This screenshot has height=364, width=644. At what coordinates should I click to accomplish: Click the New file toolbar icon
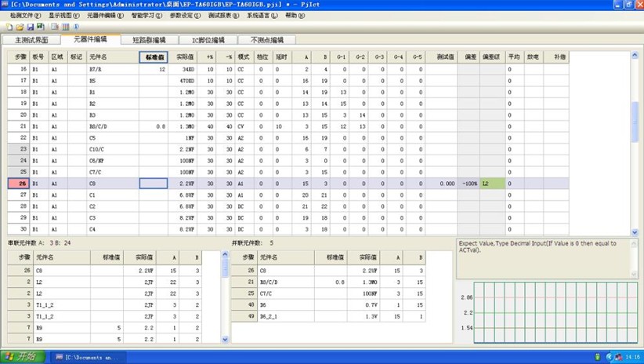coord(9,27)
